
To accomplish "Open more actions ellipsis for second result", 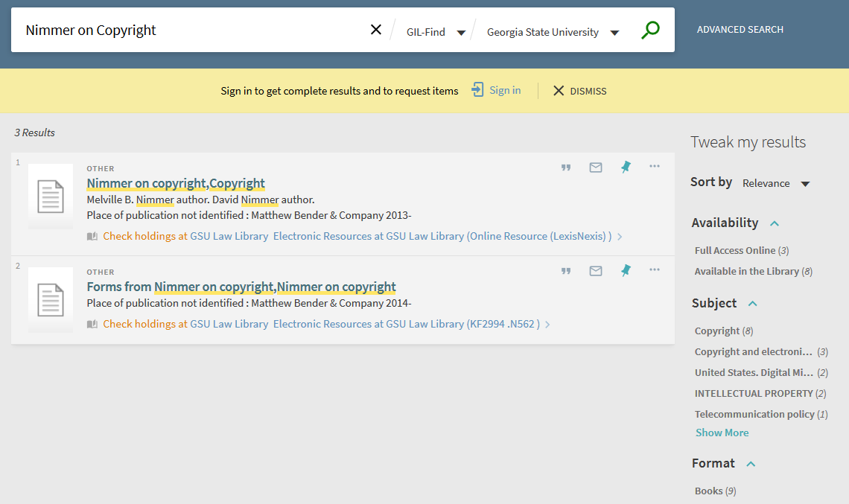I will click(655, 269).
